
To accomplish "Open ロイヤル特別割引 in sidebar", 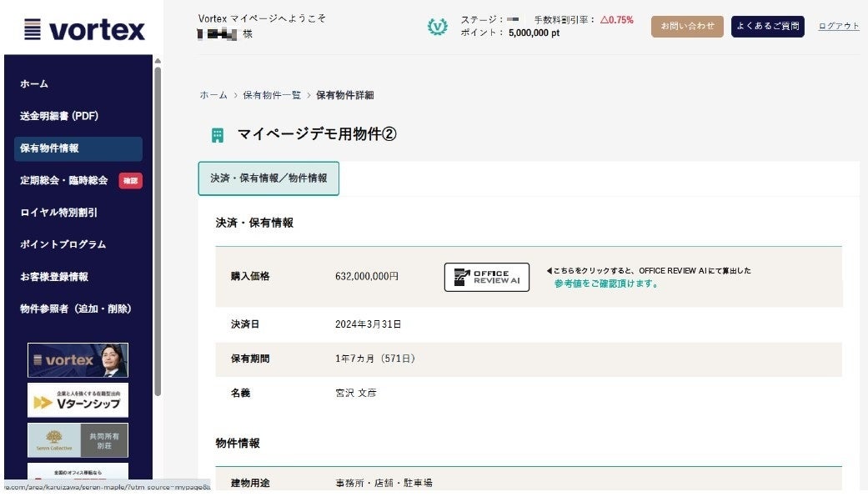I will click(x=58, y=213).
